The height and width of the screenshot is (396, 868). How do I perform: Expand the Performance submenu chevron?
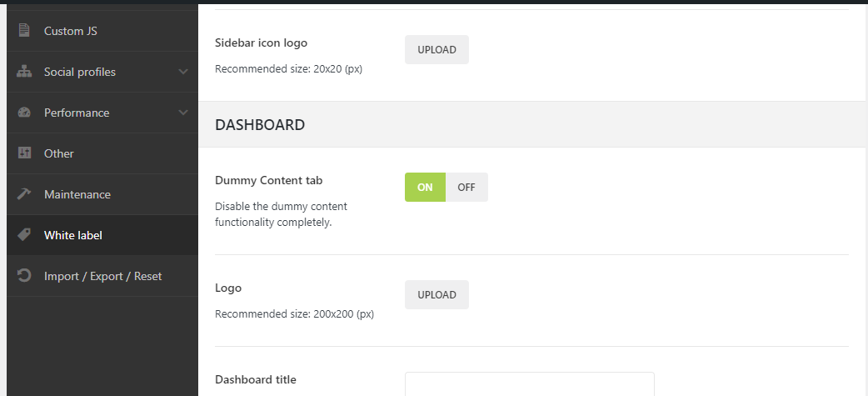click(183, 113)
